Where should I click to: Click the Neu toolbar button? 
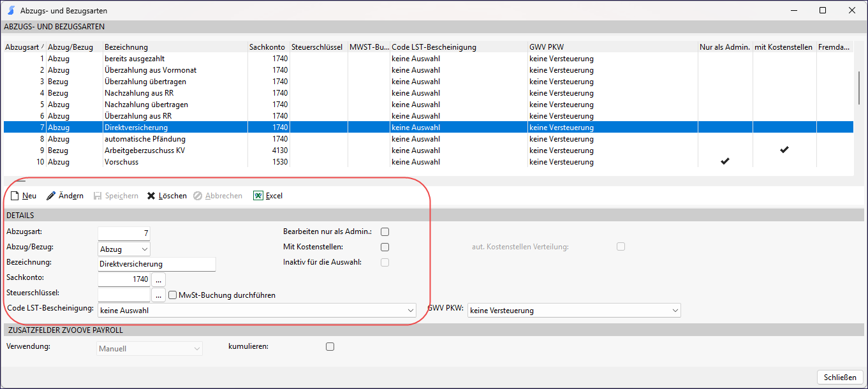24,196
